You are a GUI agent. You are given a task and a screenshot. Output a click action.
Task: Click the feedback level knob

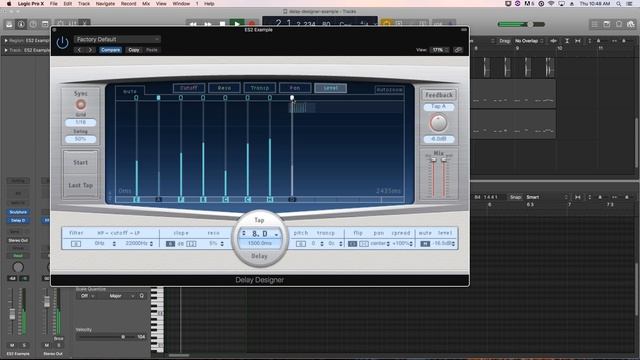(438, 123)
